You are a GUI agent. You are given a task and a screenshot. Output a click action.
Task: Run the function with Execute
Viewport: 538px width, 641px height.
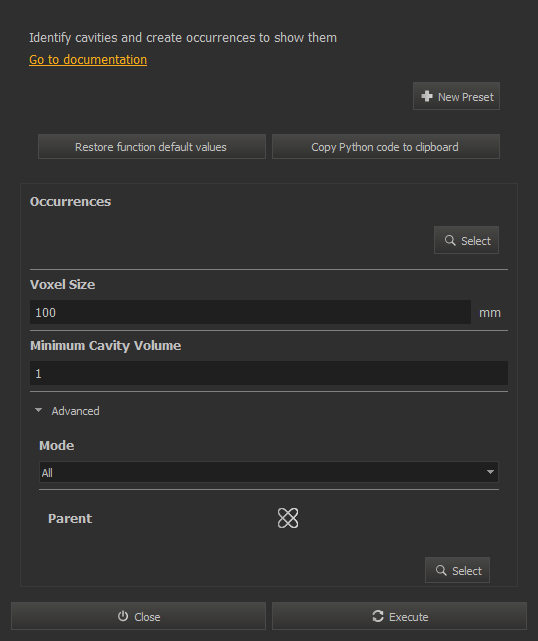(399, 616)
